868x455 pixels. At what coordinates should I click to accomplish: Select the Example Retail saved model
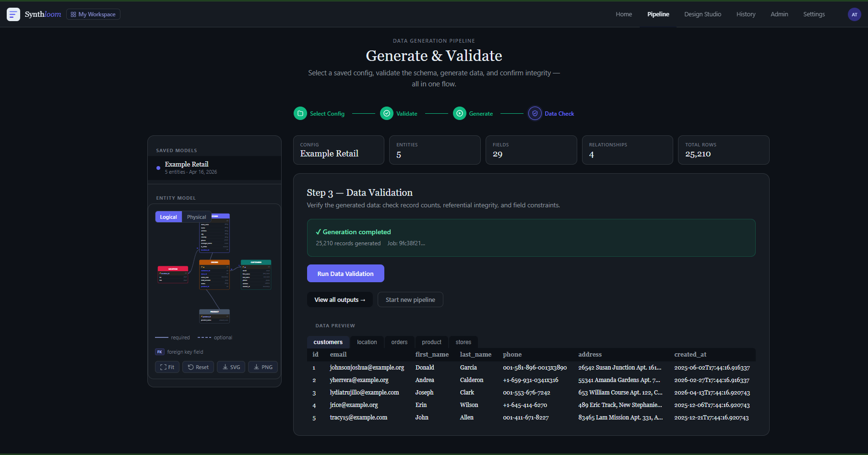[x=214, y=168]
